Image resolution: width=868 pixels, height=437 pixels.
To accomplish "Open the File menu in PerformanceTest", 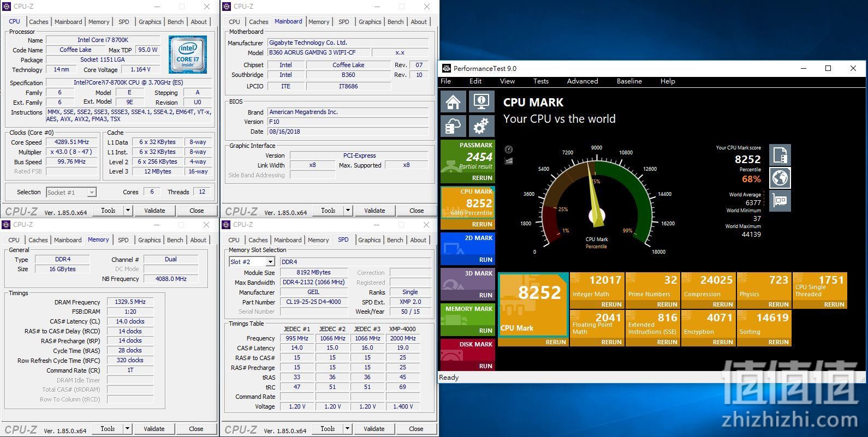I will 446,81.
